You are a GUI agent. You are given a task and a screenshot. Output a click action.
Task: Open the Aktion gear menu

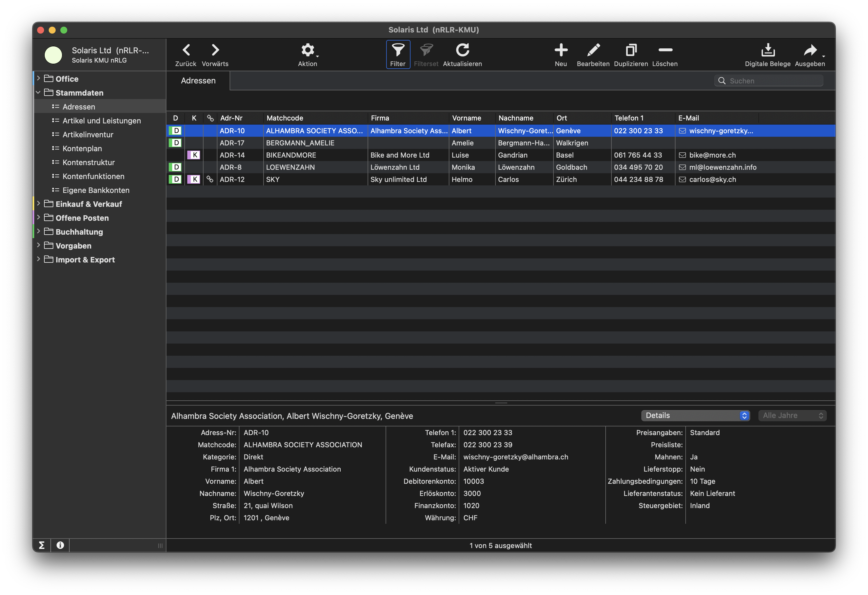(308, 50)
